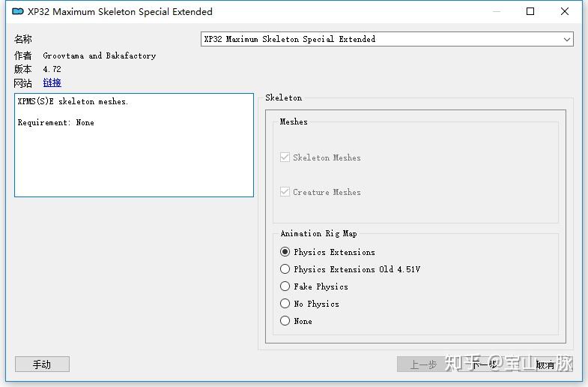This screenshot has height=387, width=588.
Task: Select the Fake Physics rig map
Action: tap(285, 286)
